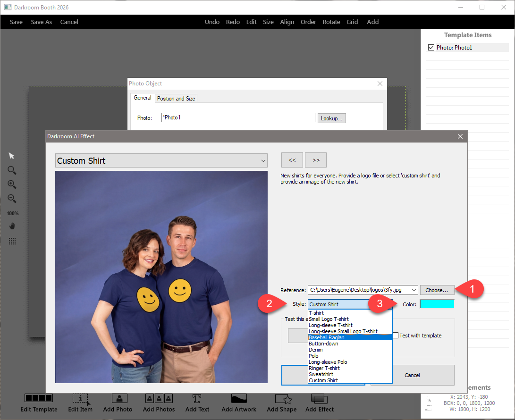Open the cyan Color swatch
515x420 pixels.
click(437, 304)
